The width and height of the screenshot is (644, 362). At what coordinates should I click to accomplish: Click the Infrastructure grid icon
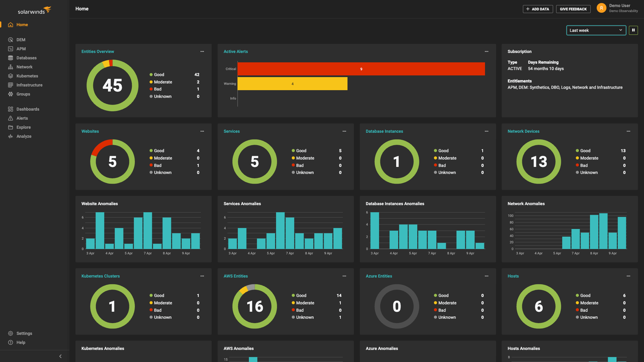pos(10,85)
